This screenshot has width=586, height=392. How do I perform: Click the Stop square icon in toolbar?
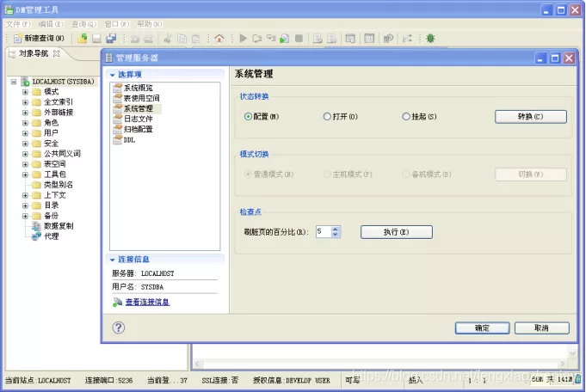[299, 38]
